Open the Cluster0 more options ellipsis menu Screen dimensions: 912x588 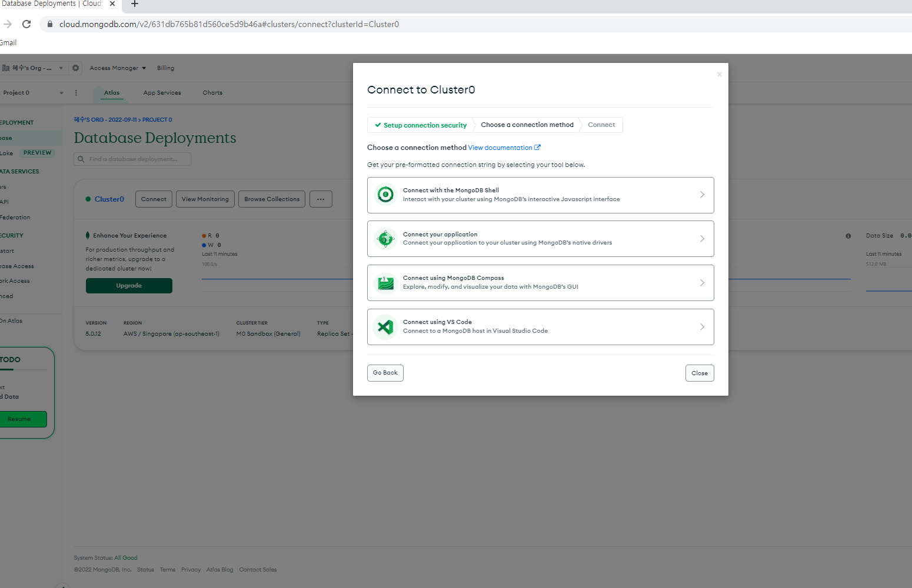321,199
